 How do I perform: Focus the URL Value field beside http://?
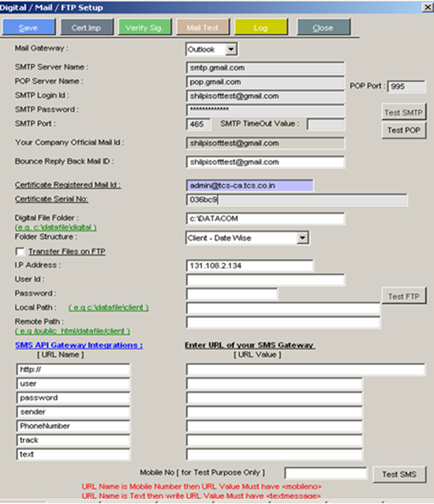tap(305, 370)
